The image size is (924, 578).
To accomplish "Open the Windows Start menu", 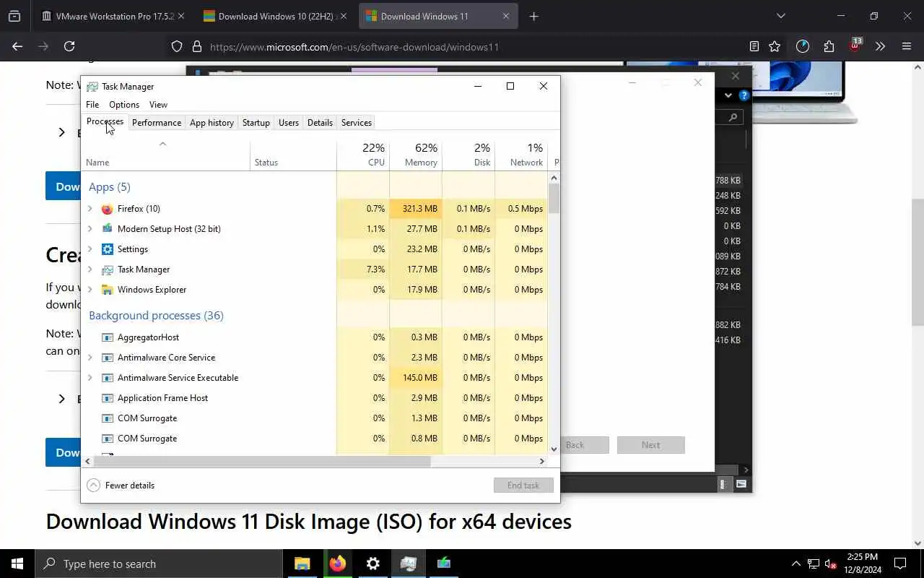I will pyautogui.click(x=17, y=564).
